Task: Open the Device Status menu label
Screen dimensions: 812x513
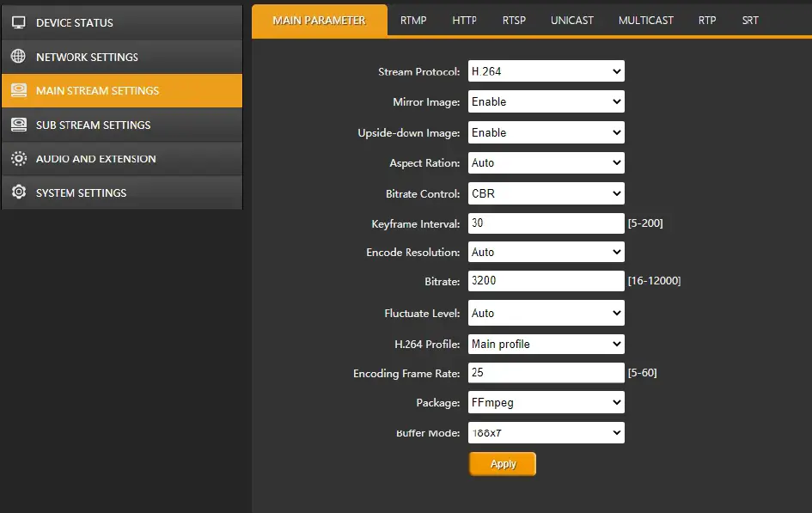Action: [x=75, y=23]
